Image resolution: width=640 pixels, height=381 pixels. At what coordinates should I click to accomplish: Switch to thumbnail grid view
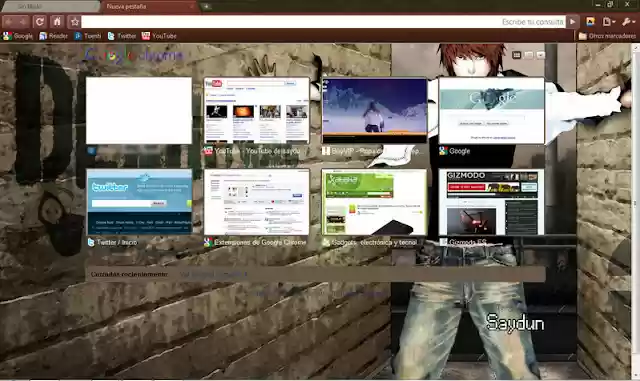click(517, 55)
